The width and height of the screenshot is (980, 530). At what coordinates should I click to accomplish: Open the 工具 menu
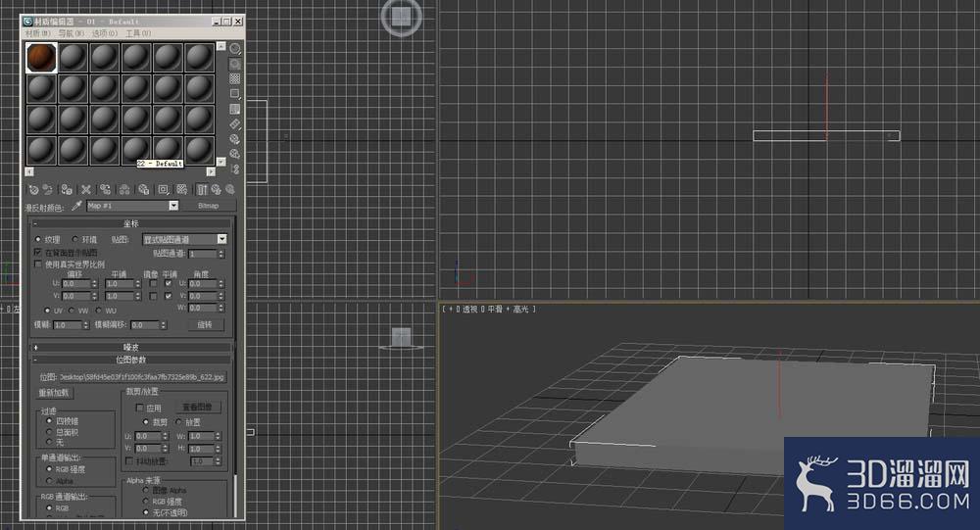point(138,33)
